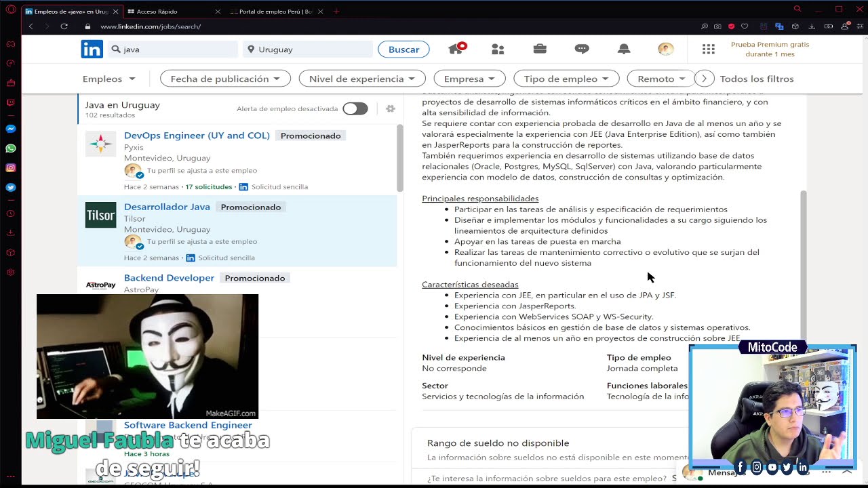Click the Uruguay location field

click(308, 49)
